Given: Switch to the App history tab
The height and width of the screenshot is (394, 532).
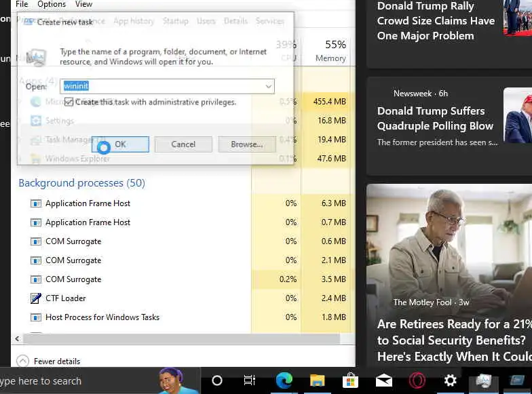Looking at the screenshot, I should point(134,21).
